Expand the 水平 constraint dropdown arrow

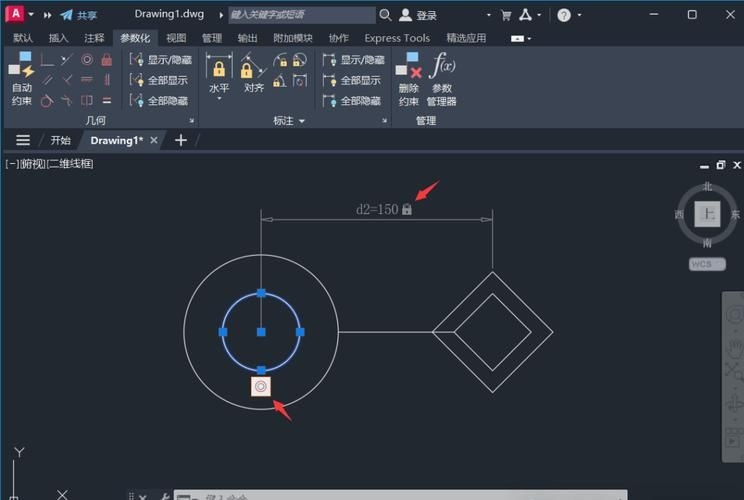(219, 100)
